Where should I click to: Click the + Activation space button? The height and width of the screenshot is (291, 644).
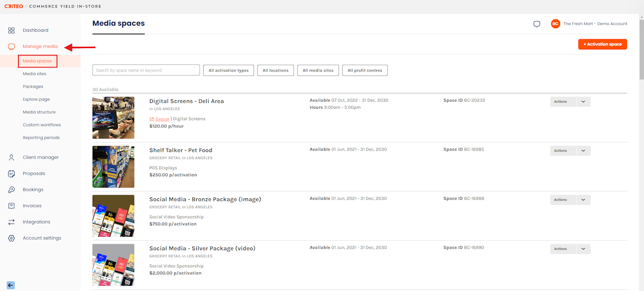(x=602, y=44)
